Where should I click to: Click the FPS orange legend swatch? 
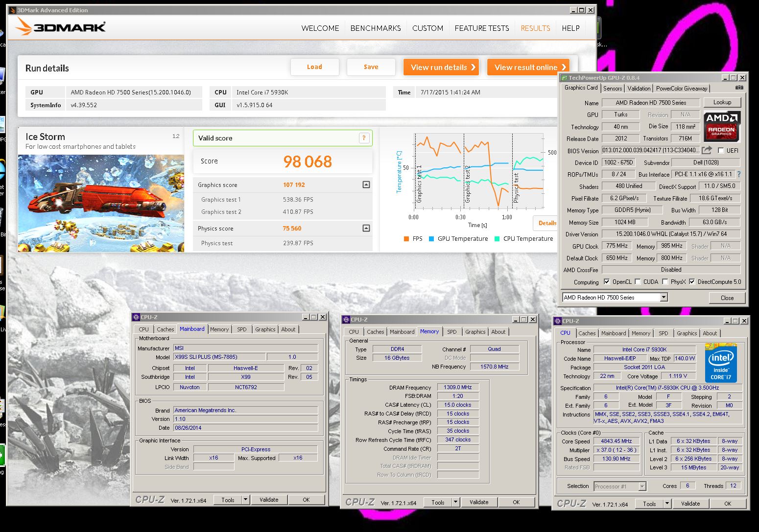tap(406, 239)
